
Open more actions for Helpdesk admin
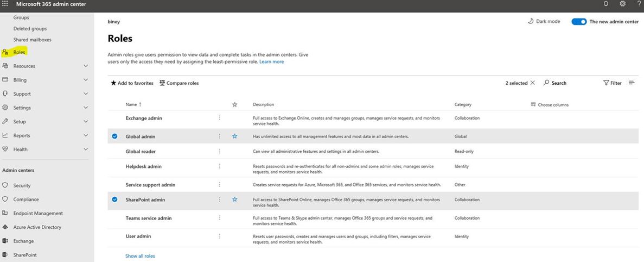219,166
